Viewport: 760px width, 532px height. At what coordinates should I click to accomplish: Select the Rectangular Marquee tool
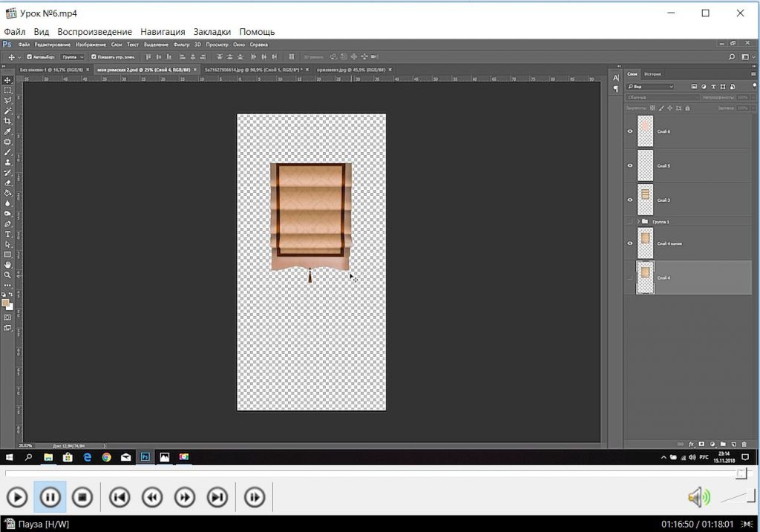[7, 90]
